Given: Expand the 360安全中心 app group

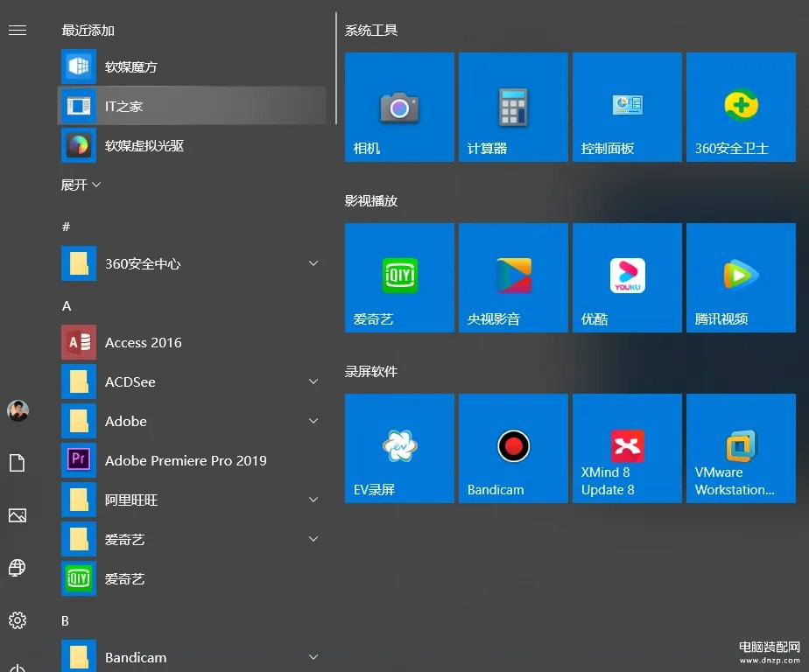Looking at the screenshot, I should pyautogui.click(x=313, y=263).
